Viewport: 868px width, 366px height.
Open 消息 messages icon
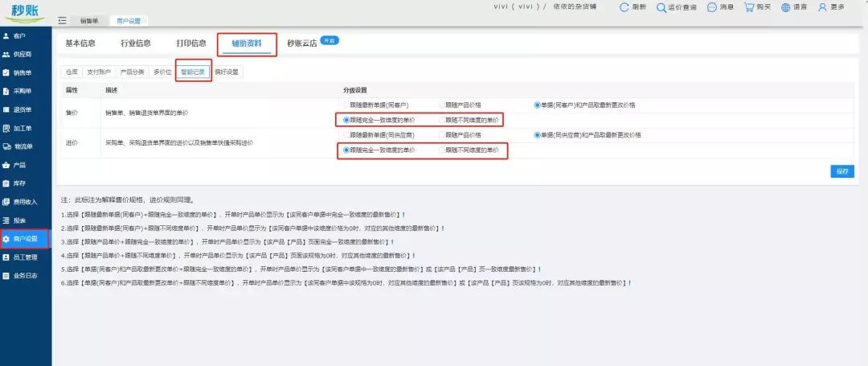(x=712, y=7)
